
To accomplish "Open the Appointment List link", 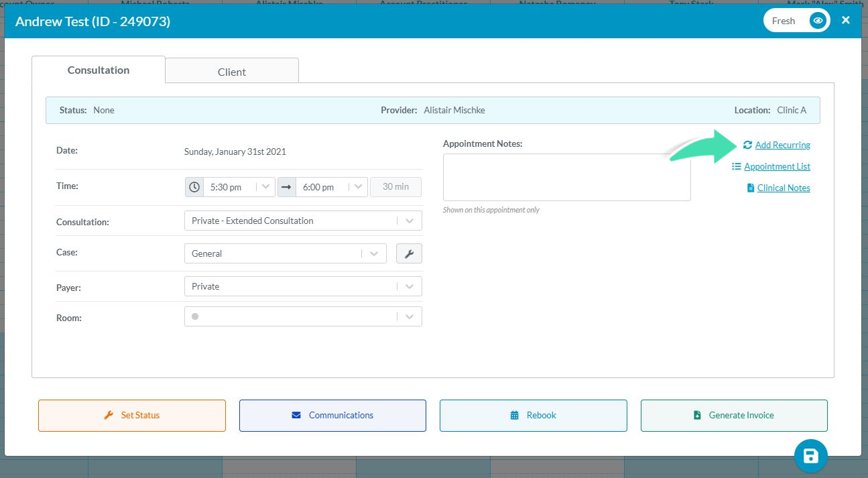I will (777, 166).
